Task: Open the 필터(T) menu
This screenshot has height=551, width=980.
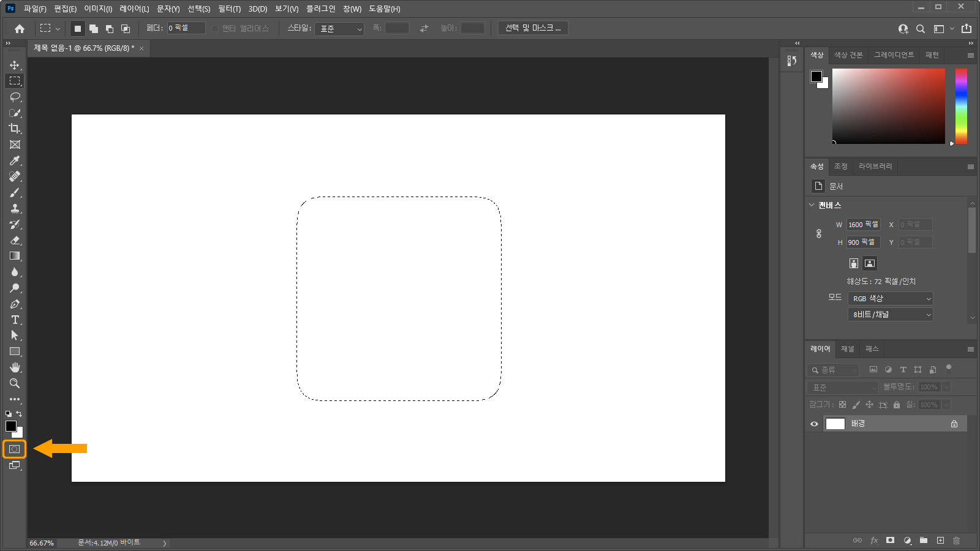Action: (230, 9)
